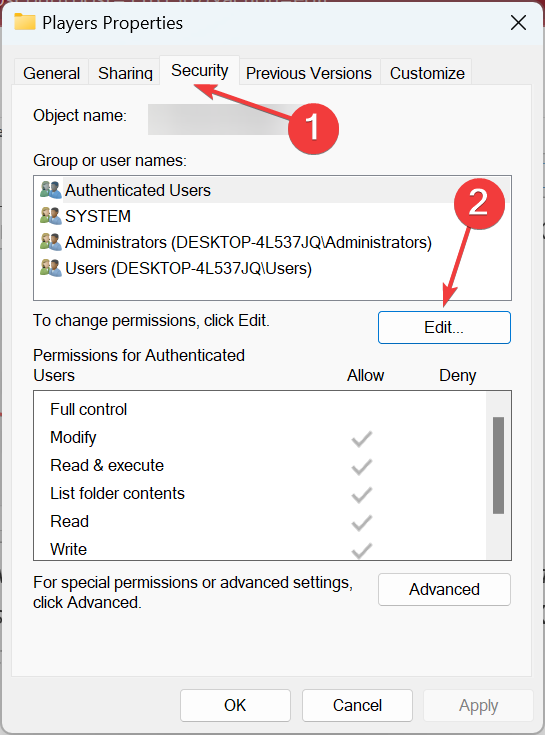The height and width of the screenshot is (735, 545).
Task: Click the Edit... permissions button
Action: click(444, 327)
